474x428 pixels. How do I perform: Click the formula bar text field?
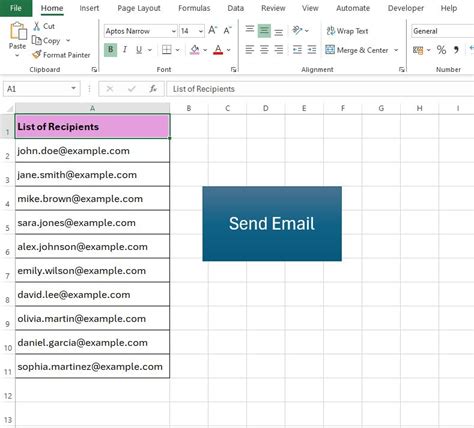pyautogui.click(x=320, y=89)
